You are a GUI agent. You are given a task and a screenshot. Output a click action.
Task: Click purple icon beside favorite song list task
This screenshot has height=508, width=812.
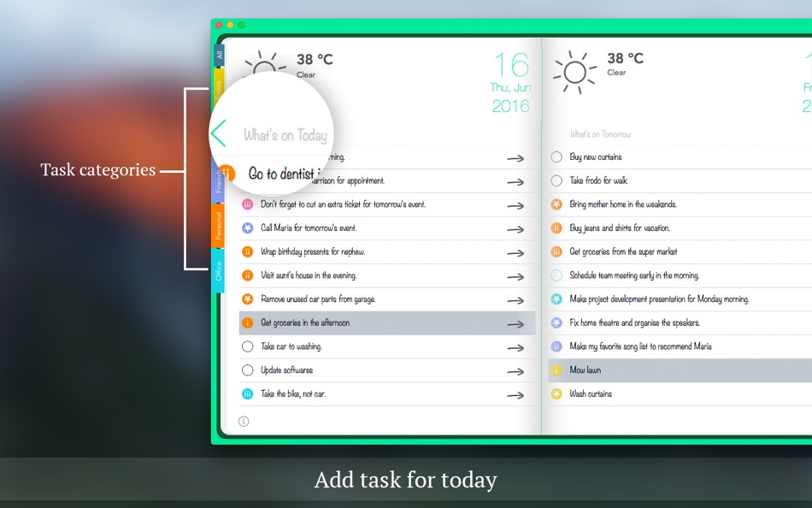(556, 346)
